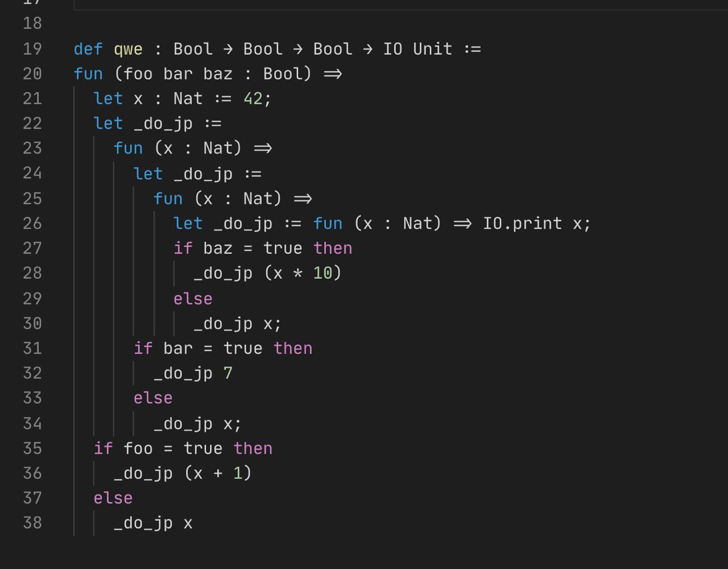This screenshot has height=569, width=728.
Task: Select the function name 'qwe'
Action: click(x=129, y=50)
